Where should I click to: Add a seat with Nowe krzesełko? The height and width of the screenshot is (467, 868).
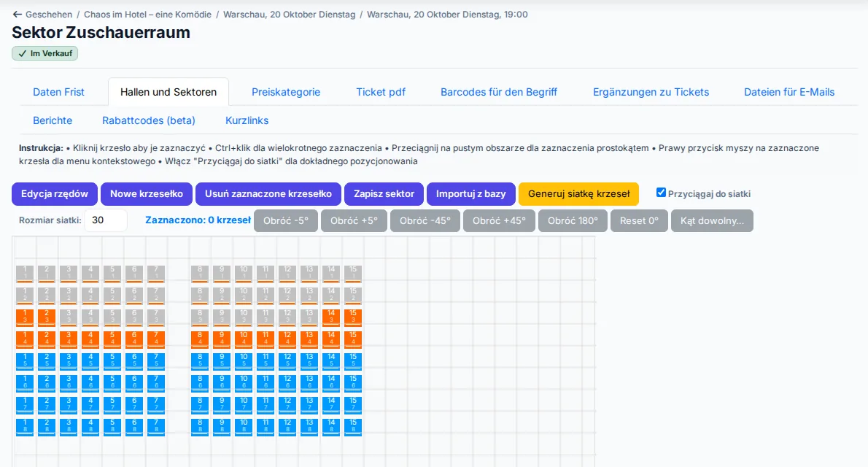[x=147, y=194]
